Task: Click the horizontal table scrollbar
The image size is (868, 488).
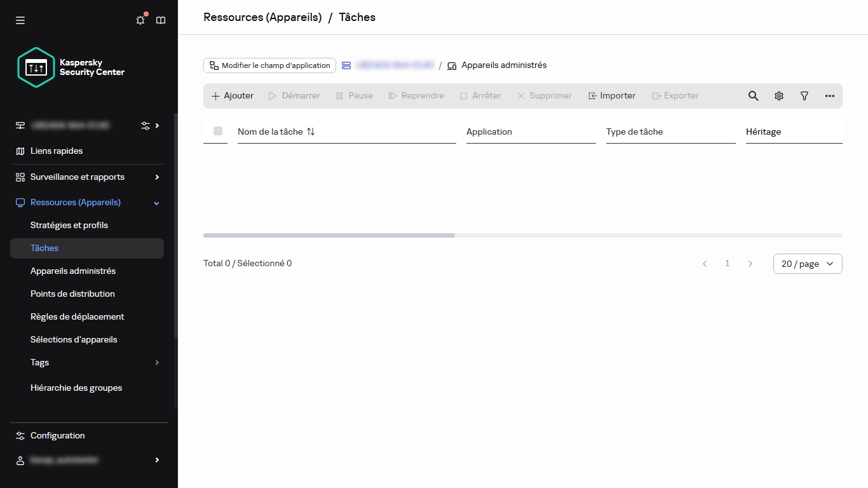Action: [329, 235]
